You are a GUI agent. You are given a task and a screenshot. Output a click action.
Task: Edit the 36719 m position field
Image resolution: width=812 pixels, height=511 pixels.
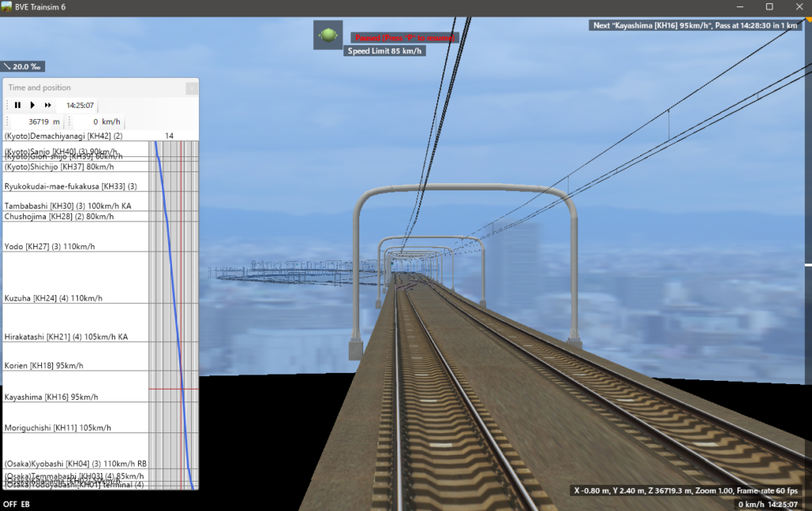(39, 121)
